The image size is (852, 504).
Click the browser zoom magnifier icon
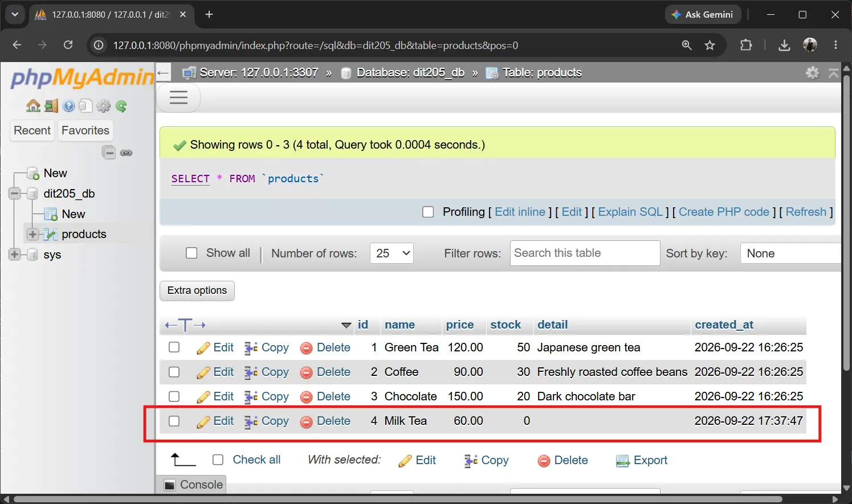click(x=687, y=46)
